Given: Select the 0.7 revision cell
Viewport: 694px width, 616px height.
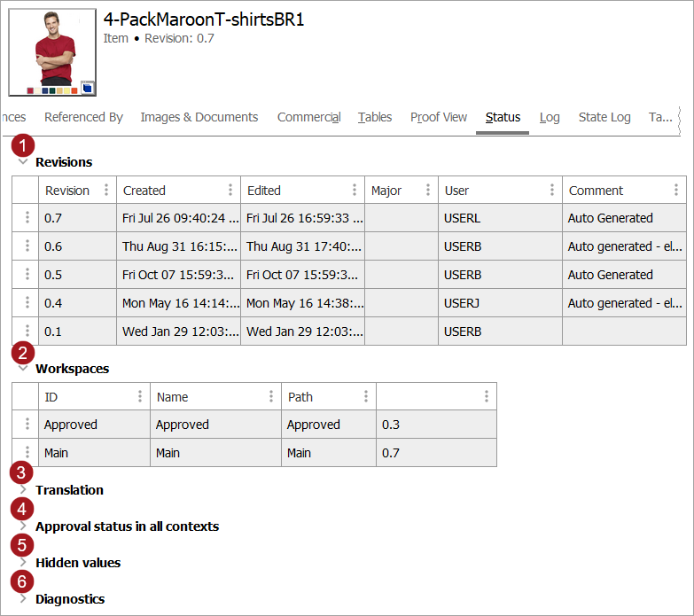Looking at the screenshot, I should click(77, 218).
